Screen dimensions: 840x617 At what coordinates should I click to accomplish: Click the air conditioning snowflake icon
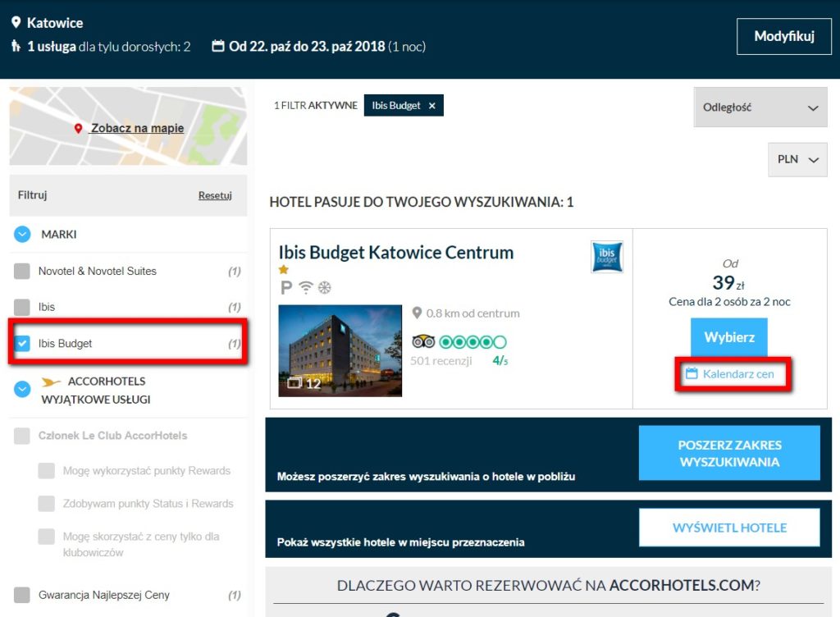(325, 288)
